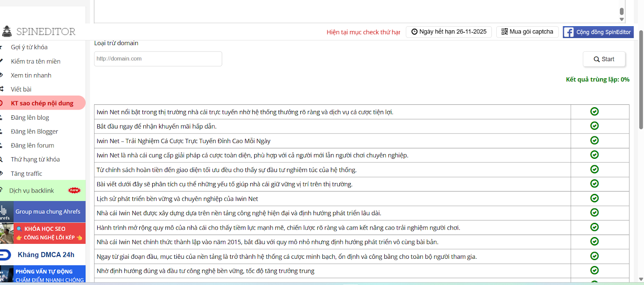Click green check icon for first result row
The height and width of the screenshot is (285, 644).
pos(594,112)
